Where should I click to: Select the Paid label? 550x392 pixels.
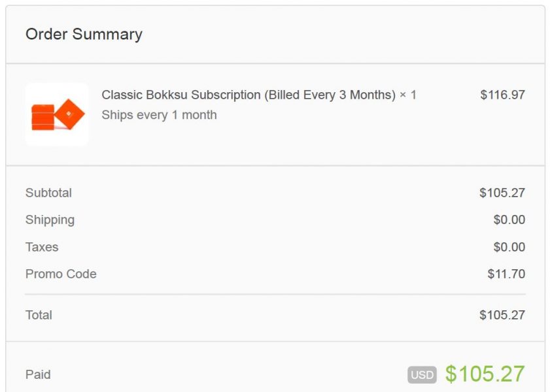(x=38, y=374)
